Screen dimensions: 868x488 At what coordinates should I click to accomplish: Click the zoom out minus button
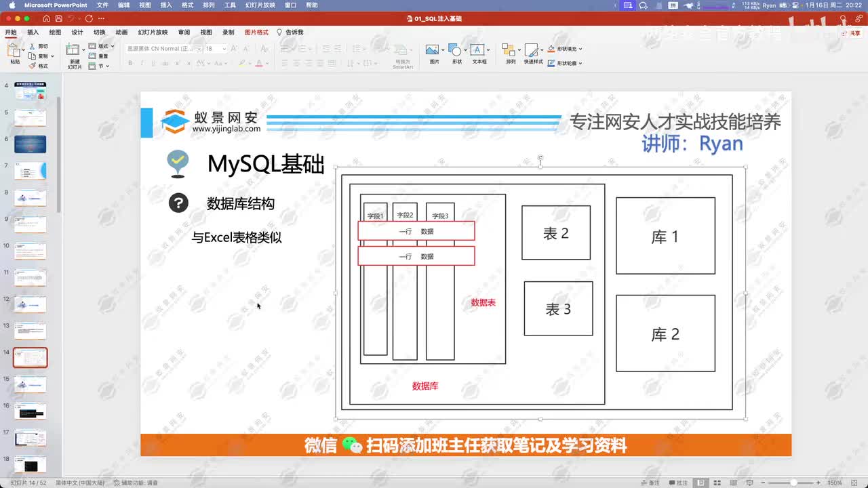click(x=763, y=483)
